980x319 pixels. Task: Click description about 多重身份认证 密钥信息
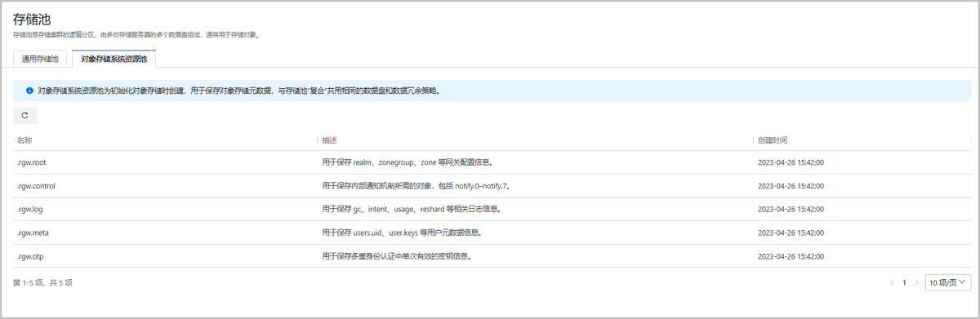[x=398, y=256]
